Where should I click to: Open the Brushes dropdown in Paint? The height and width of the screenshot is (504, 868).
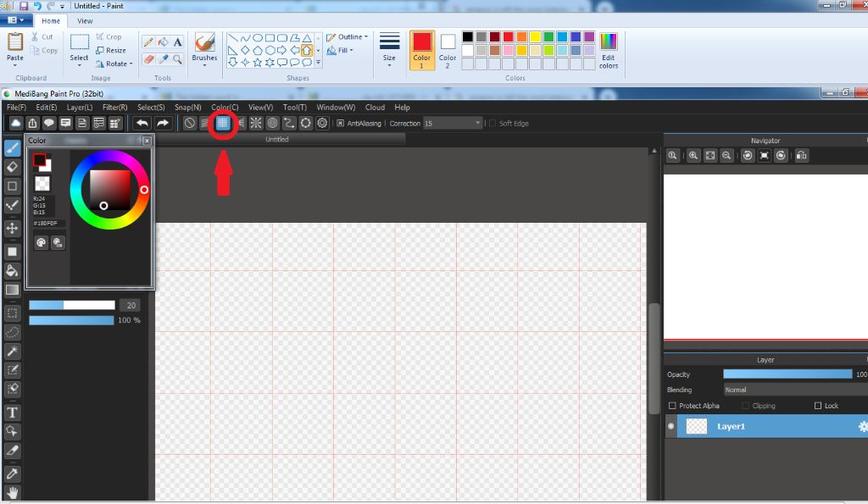(204, 65)
